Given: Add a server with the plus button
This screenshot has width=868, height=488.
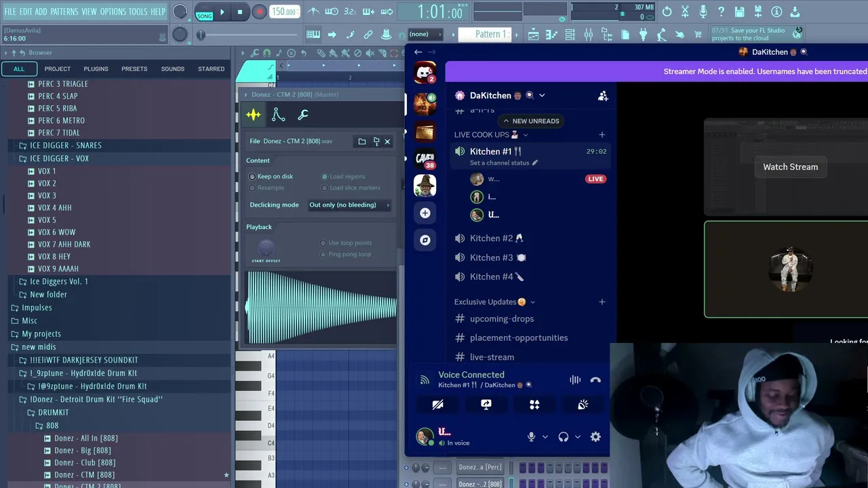Looking at the screenshot, I should pyautogui.click(x=425, y=213).
